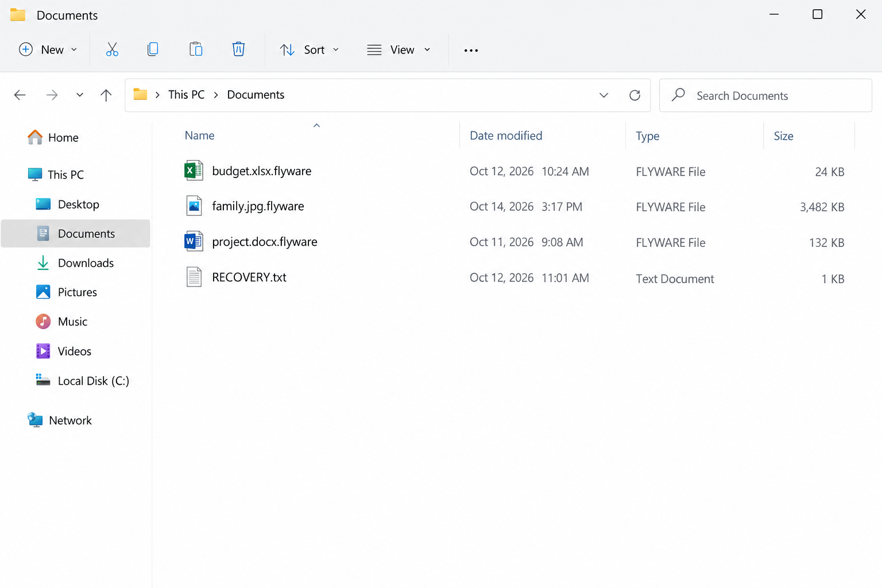Open Downloads in the sidebar
882x588 pixels.
coord(76,263)
